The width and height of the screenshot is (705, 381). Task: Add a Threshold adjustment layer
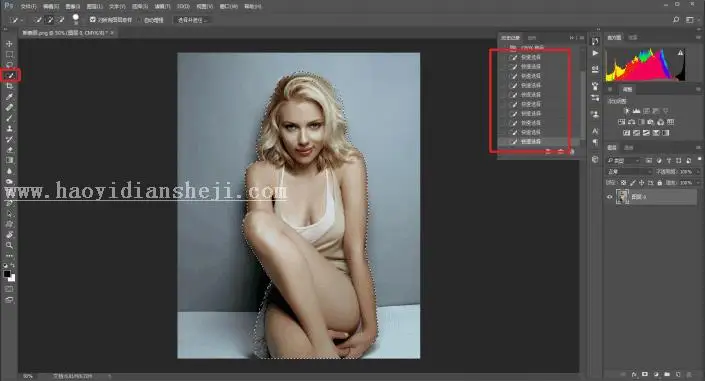646,133
